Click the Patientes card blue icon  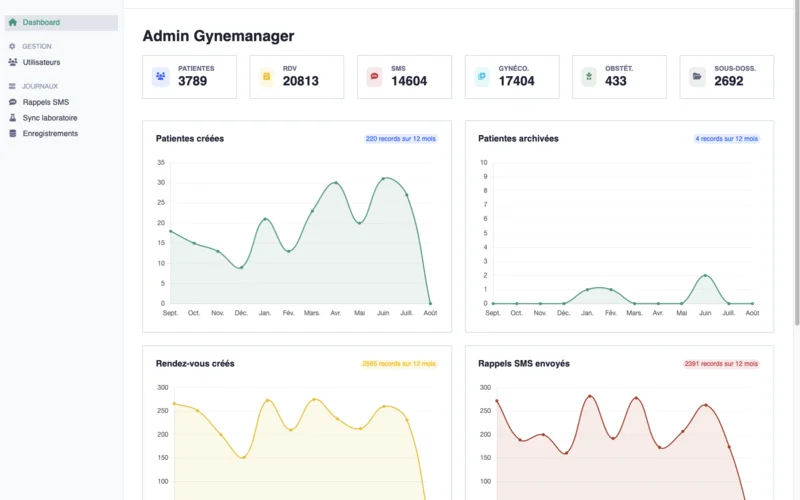(x=161, y=77)
